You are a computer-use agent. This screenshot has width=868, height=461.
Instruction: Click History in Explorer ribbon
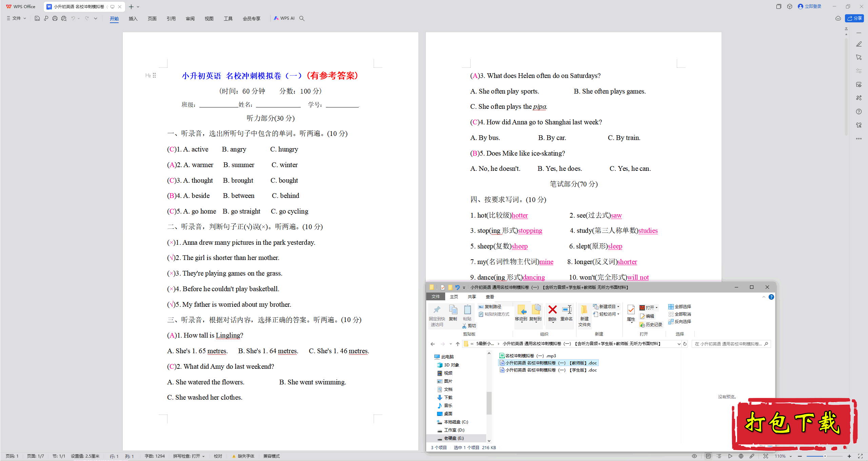click(651, 325)
